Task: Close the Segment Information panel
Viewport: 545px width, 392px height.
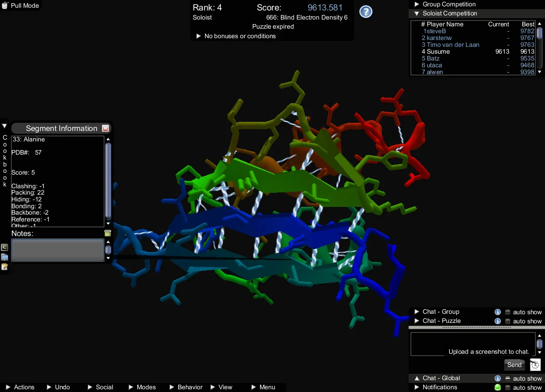Action: (105, 128)
